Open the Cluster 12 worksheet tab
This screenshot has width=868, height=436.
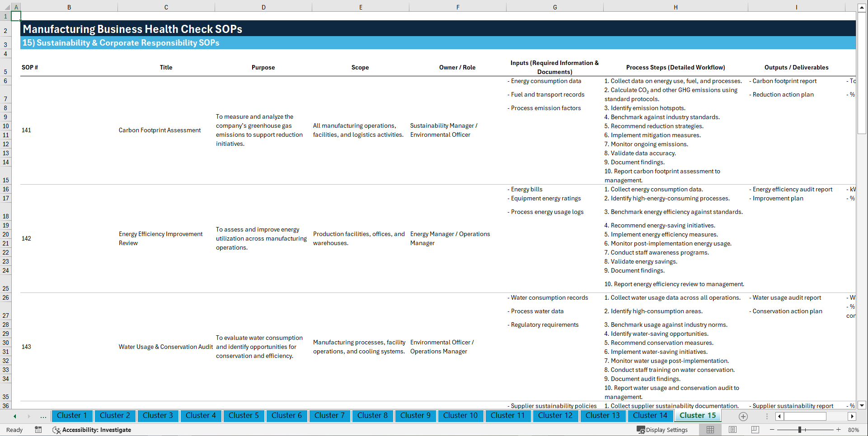[x=555, y=416]
